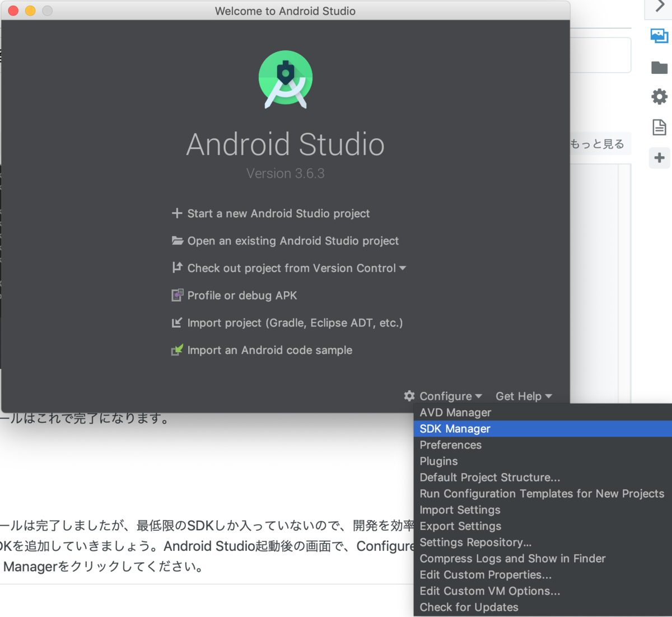
Task: Click the blue image icon in the right sidebar
Action: (659, 35)
